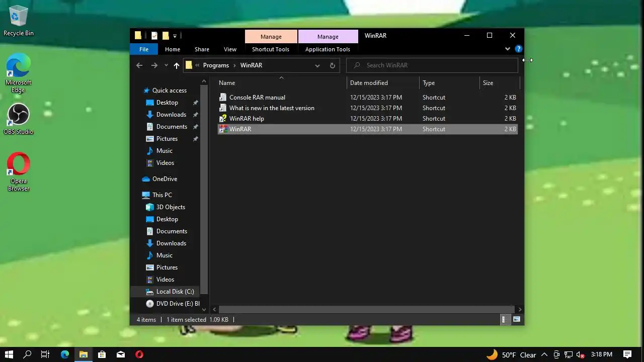Open the network tray icon
644x362 pixels.
point(569,354)
